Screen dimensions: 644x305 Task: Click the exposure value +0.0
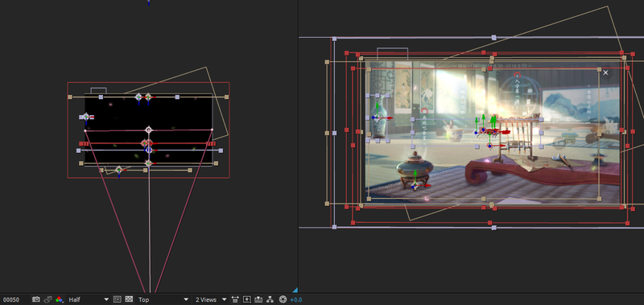(x=295, y=299)
